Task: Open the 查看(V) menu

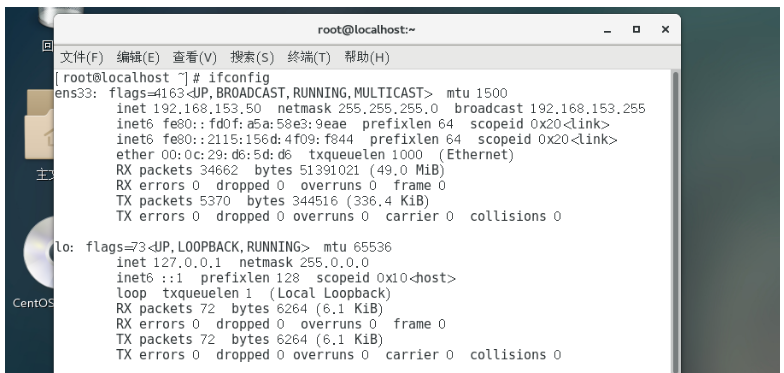Action: pos(194,58)
